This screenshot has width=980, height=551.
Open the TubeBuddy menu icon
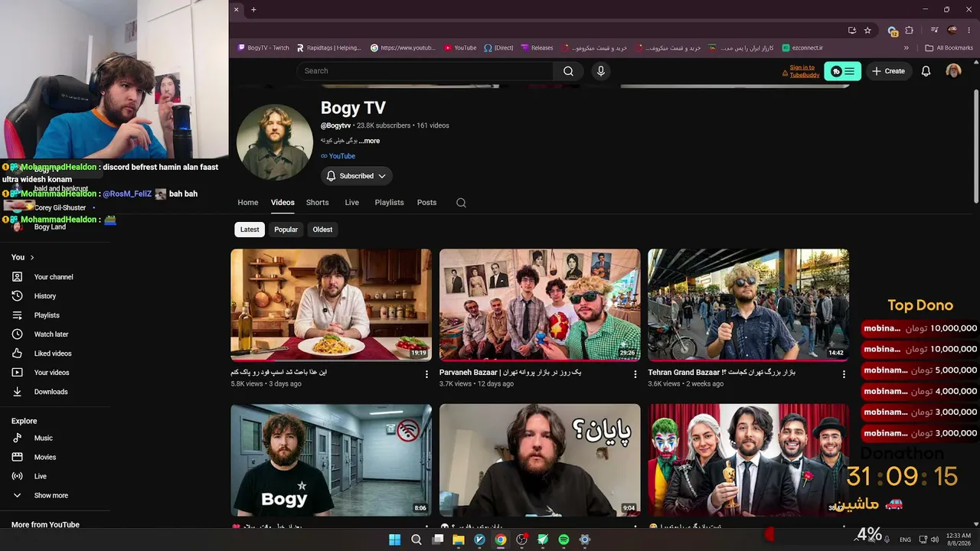coord(843,71)
